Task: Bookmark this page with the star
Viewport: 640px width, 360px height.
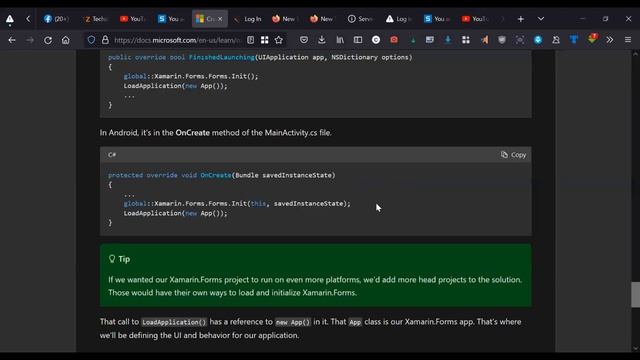Action: pos(279,40)
